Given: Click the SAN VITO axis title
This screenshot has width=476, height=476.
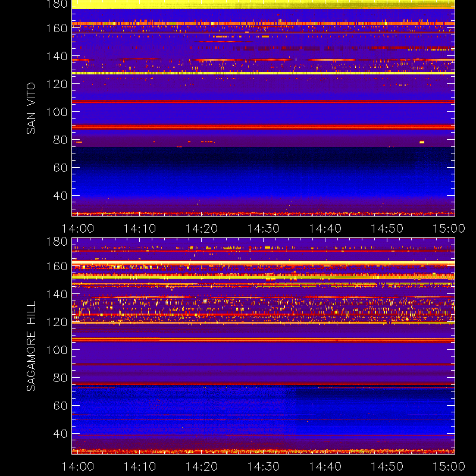Looking at the screenshot, I should [x=31, y=108].
